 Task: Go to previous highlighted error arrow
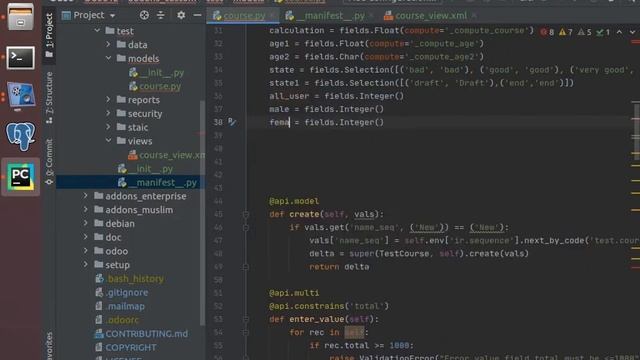click(x=619, y=32)
